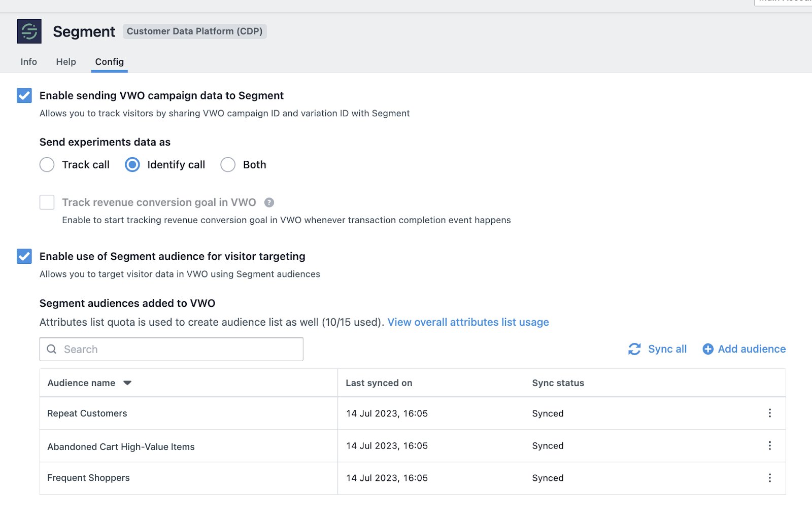Sort by Audience name using the arrow

(x=127, y=383)
